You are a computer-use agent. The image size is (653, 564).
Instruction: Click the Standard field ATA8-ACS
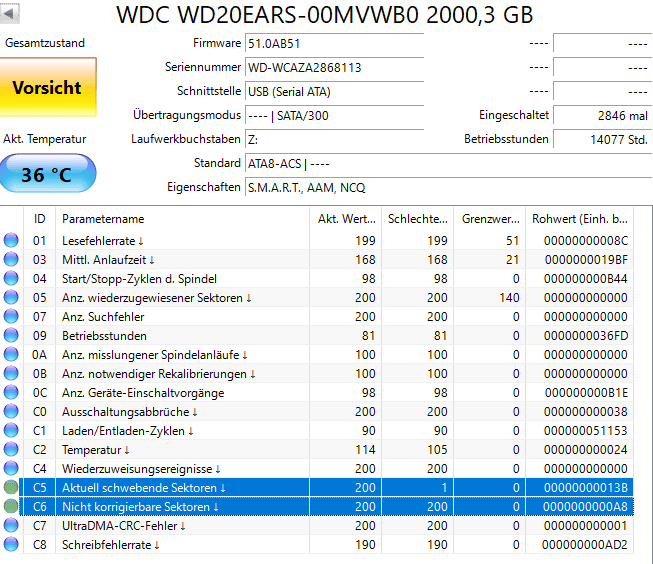(x=449, y=164)
